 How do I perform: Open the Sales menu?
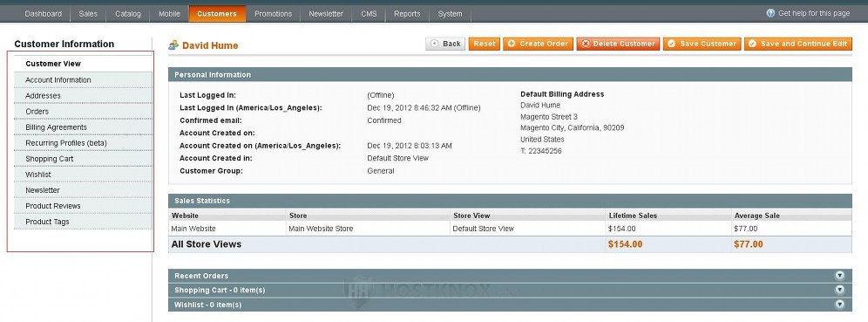pyautogui.click(x=88, y=14)
